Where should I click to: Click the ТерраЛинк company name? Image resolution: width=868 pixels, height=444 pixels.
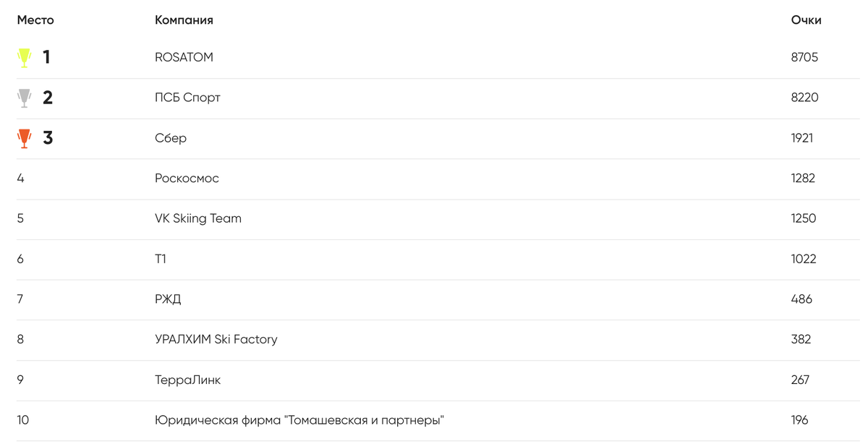click(x=187, y=380)
